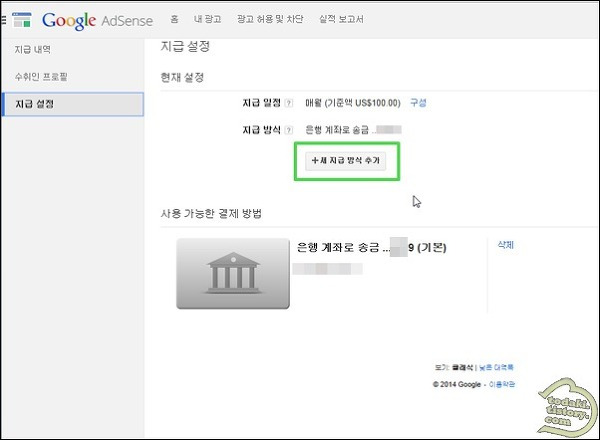Click the 지급 설정 page heading
This screenshot has width=600, height=440.
pyautogui.click(x=185, y=47)
